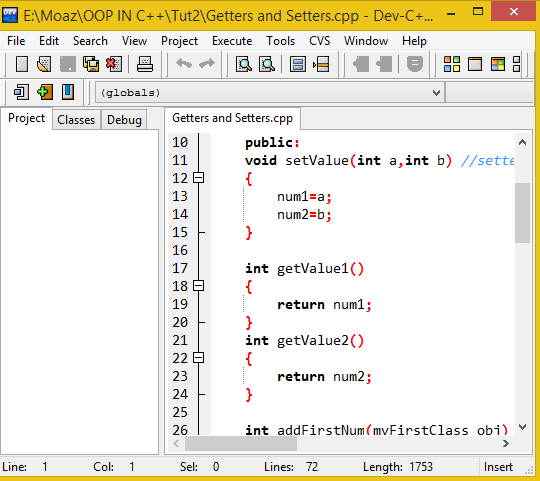Click the horizontal scrollbar right arrow

(x=505, y=443)
